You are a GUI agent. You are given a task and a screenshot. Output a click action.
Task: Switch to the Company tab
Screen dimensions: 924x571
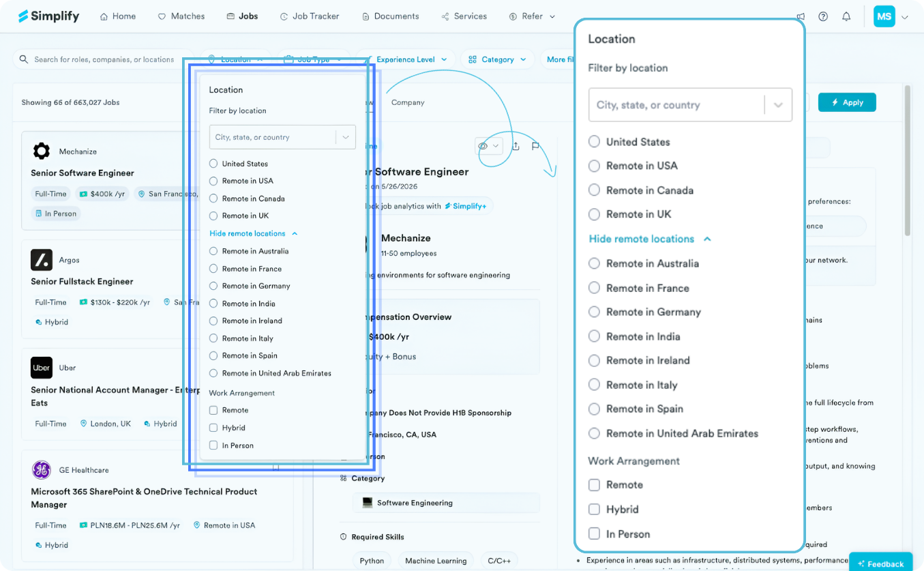[408, 102]
